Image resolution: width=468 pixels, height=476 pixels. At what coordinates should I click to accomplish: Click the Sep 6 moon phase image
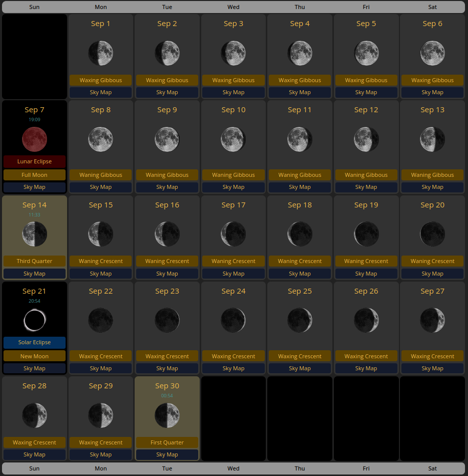[432, 53]
